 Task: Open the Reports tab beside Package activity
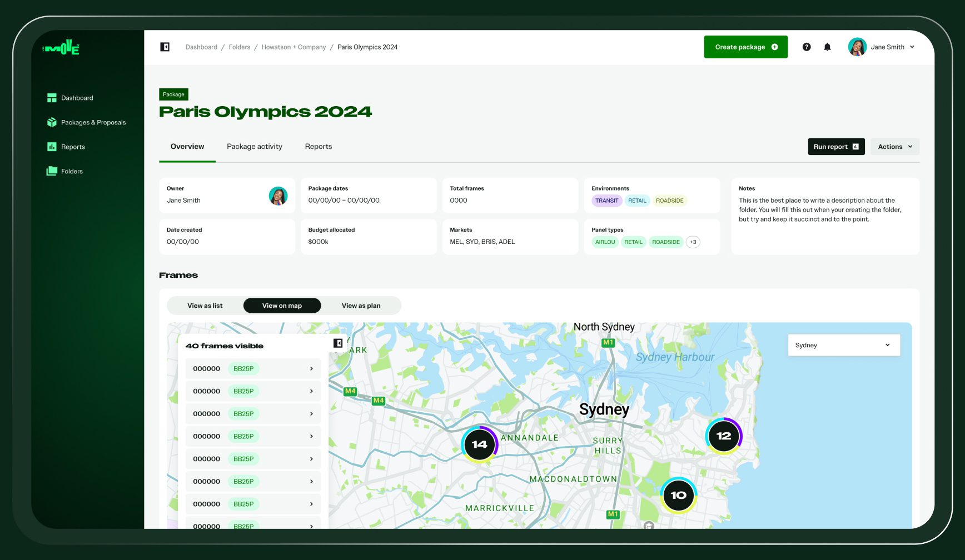(318, 147)
